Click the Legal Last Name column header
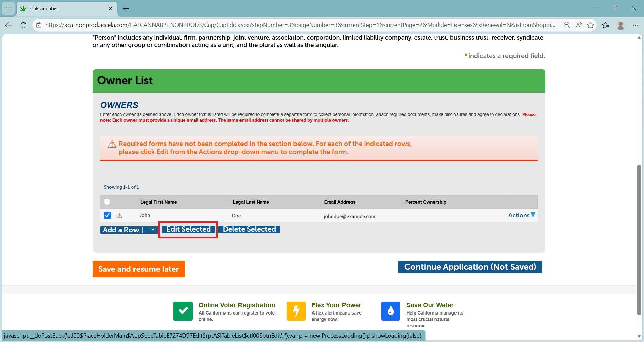This screenshot has height=342, width=644. point(251,202)
